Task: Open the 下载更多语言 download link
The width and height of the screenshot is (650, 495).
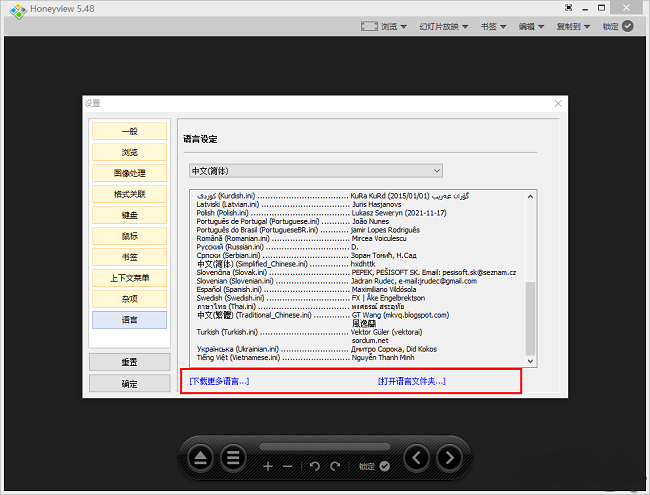Action: click(x=219, y=381)
